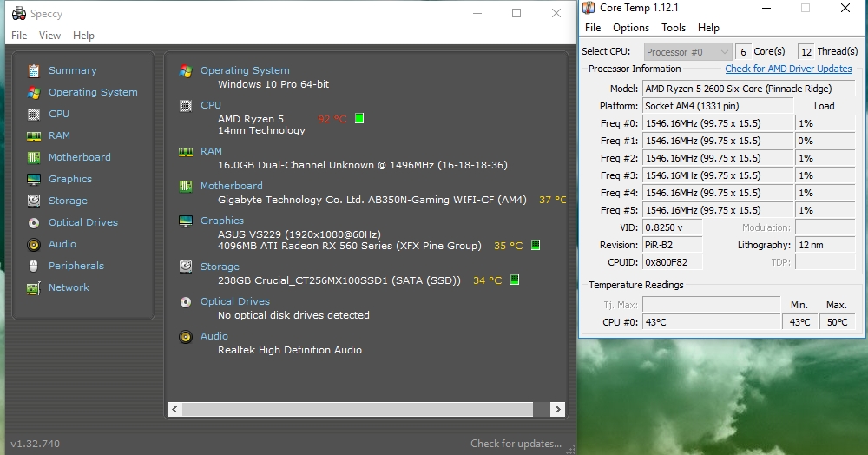The height and width of the screenshot is (455, 868).
Task: Click the Lithography field 12 nm
Action: click(x=825, y=245)
